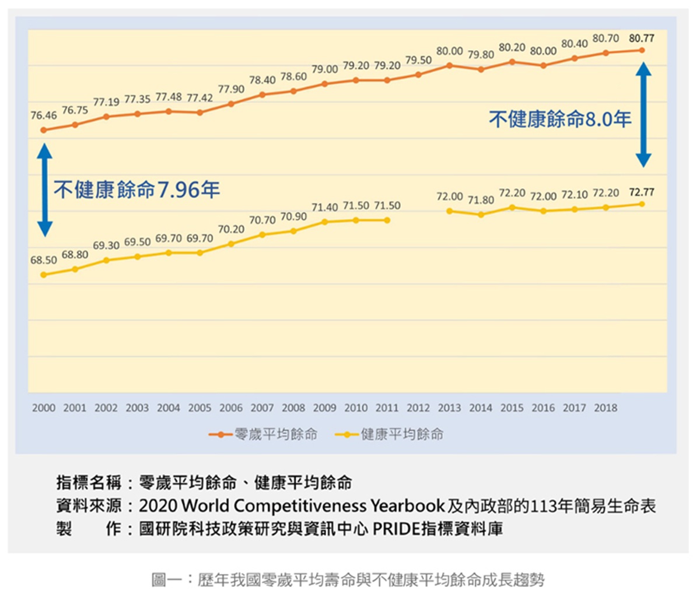Viewport: 700px width, 608px height.
Task: Click the last yellow point before the gap, 2011
Action: [x=387, y=220]
